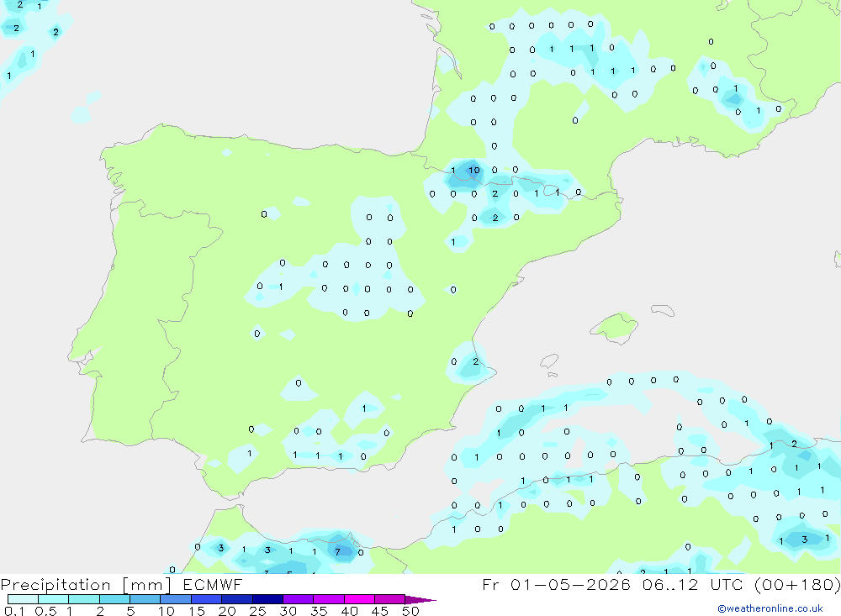Click the legend label "35"

(319, 611)
